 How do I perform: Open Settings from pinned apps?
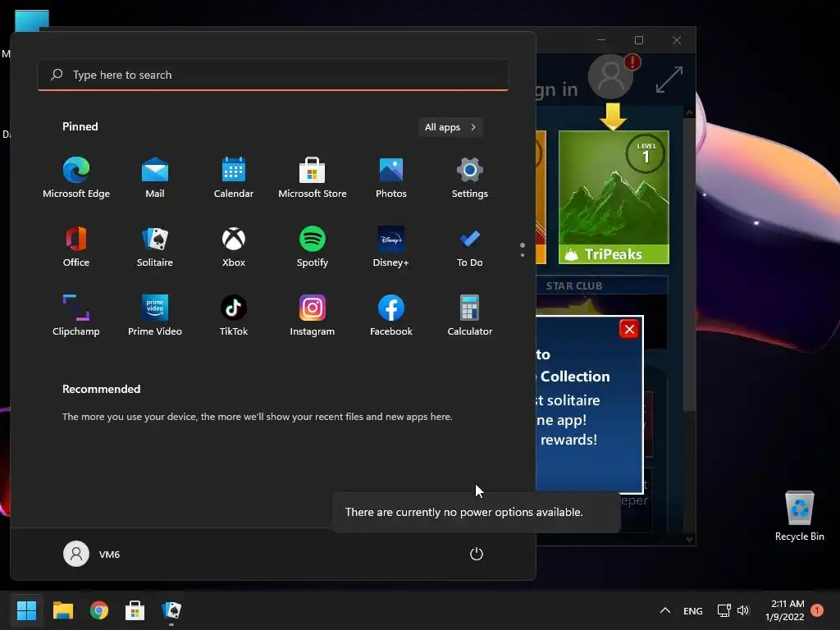point(470,178)
